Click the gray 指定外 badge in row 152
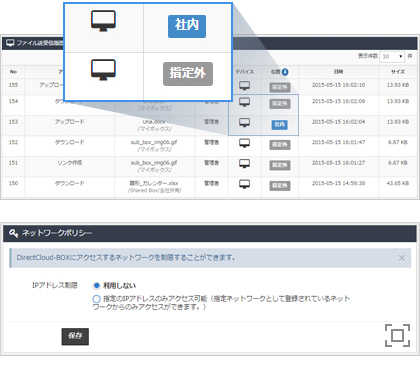This screenshot has height=370, width=420. (x=280, y=145)
